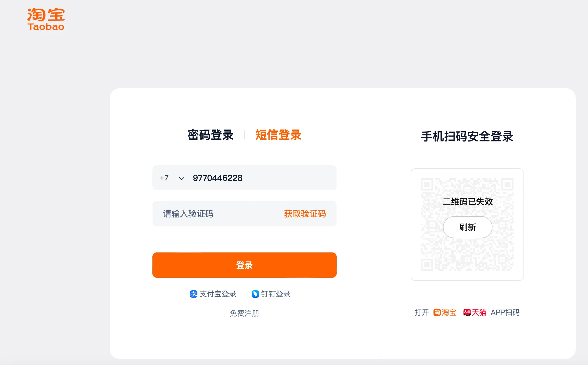Open the +7 country code selector
This screenshot has height=365, width=588.
coord(164,178)
